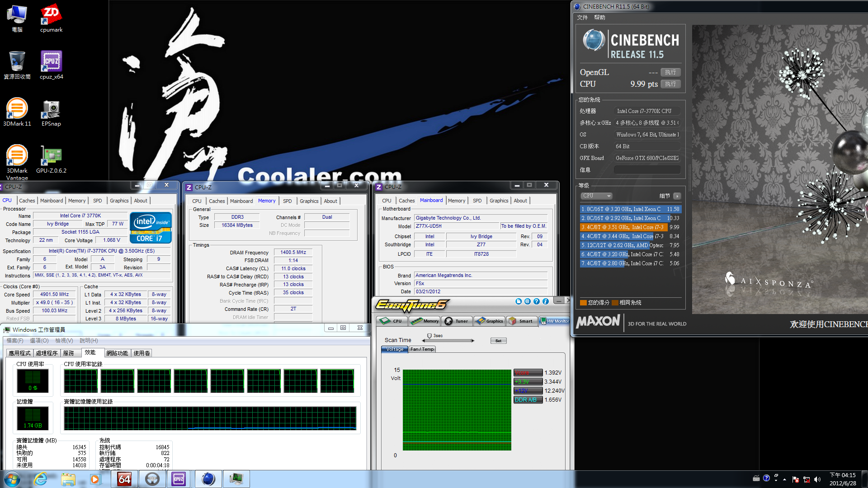The width and height of the screenshot is (868, 488).
Task: Open EasyTune6 HW Monitor tab
Action: click(555, 321)
